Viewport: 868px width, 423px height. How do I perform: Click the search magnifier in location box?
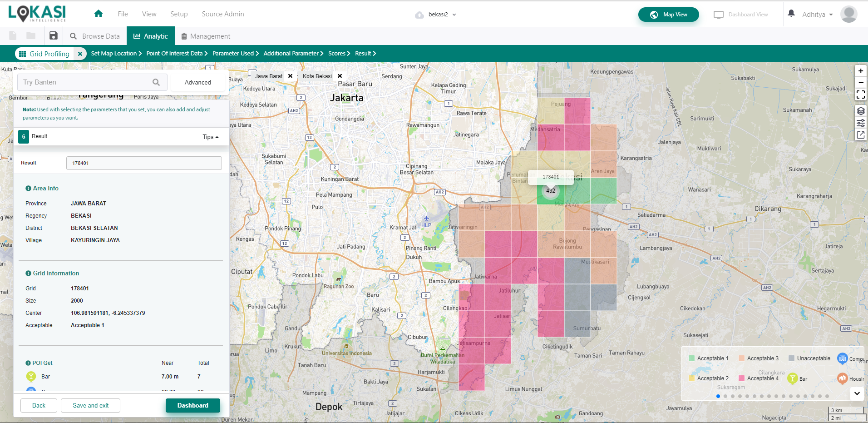pyautogui.click(x=156, y=82)
